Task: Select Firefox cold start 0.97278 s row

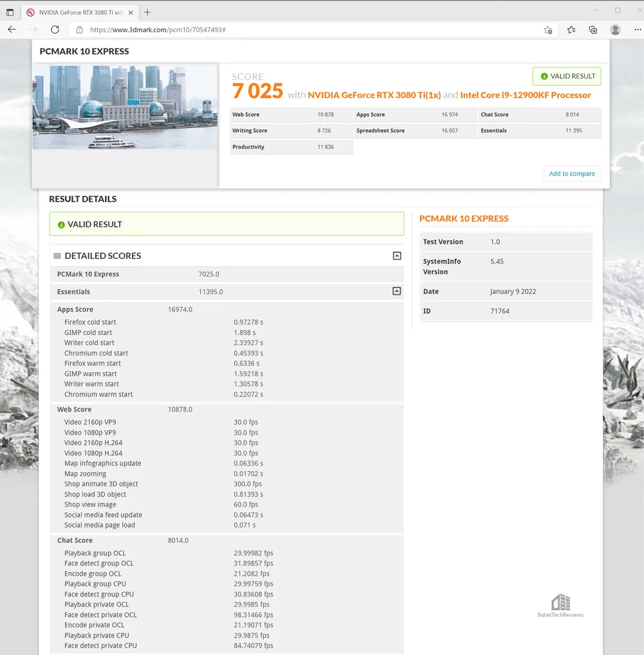Action: [227, 322]
